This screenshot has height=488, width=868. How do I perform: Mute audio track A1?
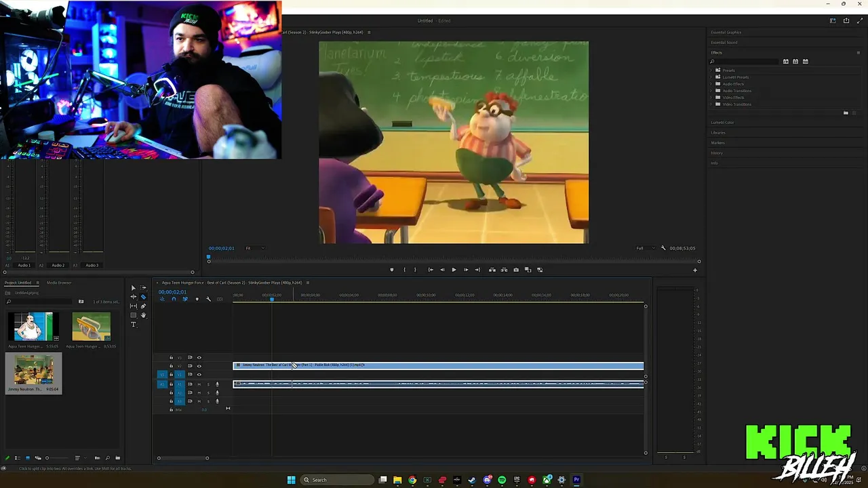[x=199, y=384]
